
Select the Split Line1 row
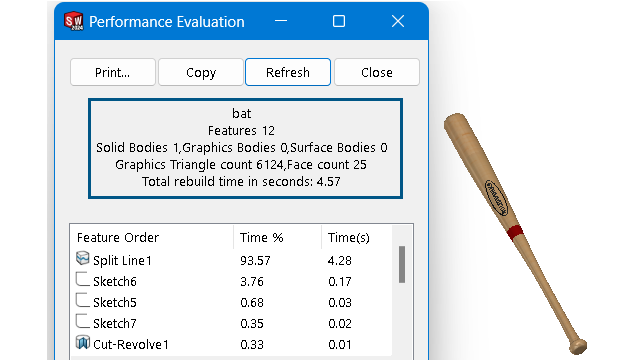coord(231,260)
